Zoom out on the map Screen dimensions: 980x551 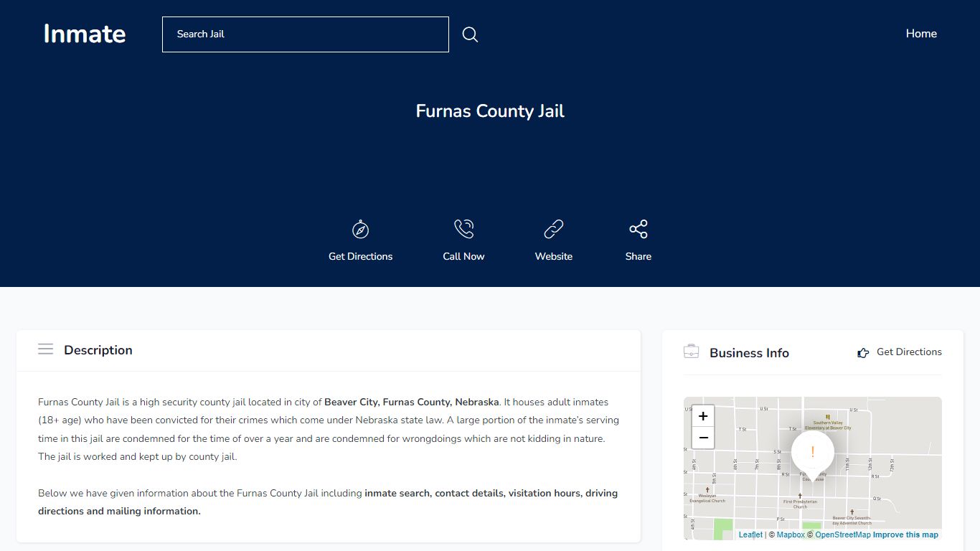(x=703, y=438)
